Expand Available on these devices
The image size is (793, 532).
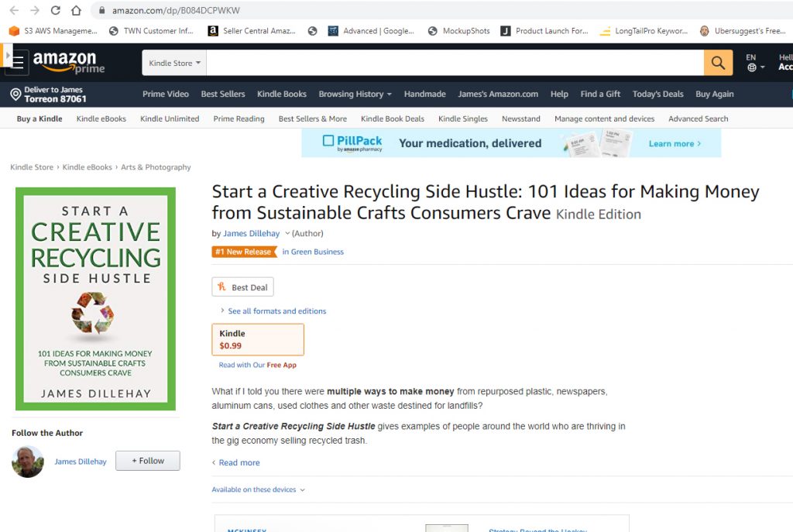[x=259, y=489]
